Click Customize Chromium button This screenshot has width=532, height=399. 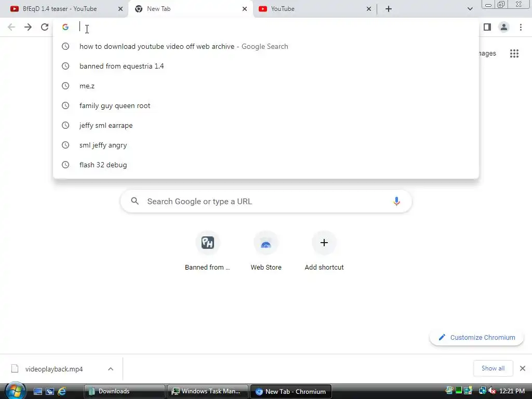tap(476, 338)
